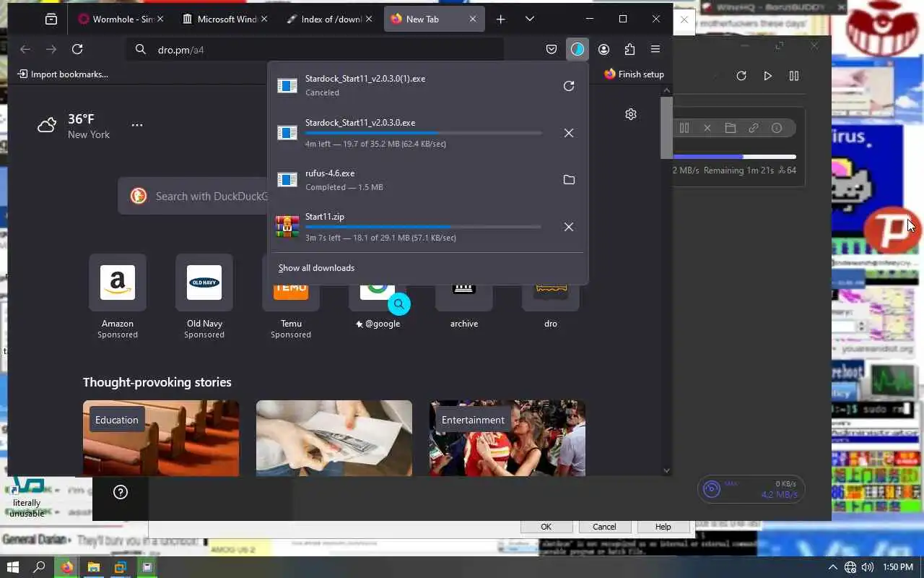Click the scroll down arrow of Firefox page
Viewport: 924px width, 578px height.
[666, 470]
